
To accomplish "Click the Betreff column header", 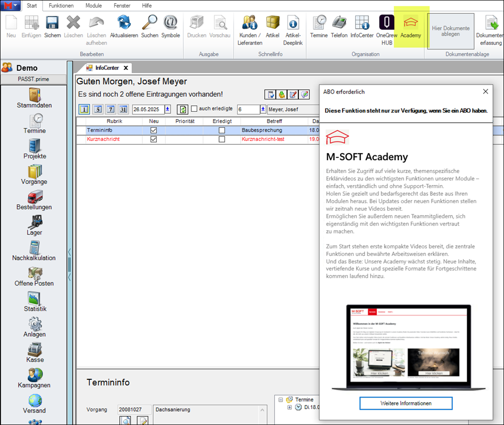I will point(274,121).
